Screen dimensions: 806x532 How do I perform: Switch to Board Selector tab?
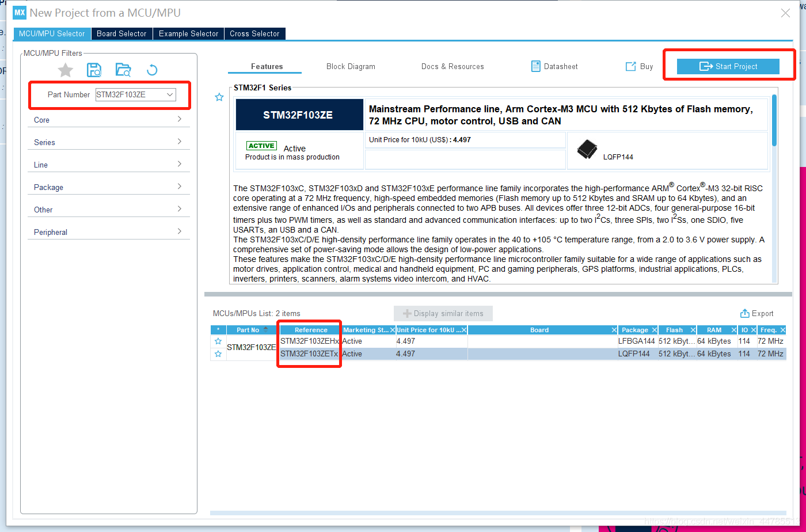[122, 33]
